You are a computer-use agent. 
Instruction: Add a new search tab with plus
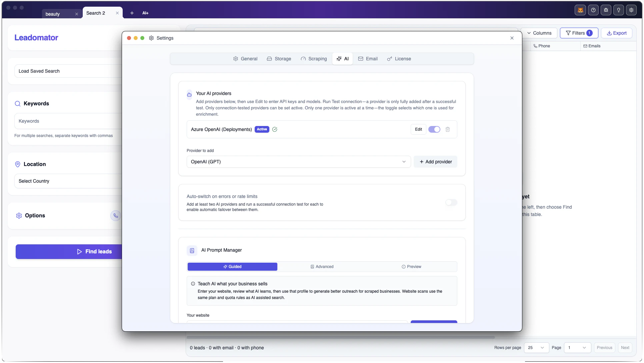(132, 13)
